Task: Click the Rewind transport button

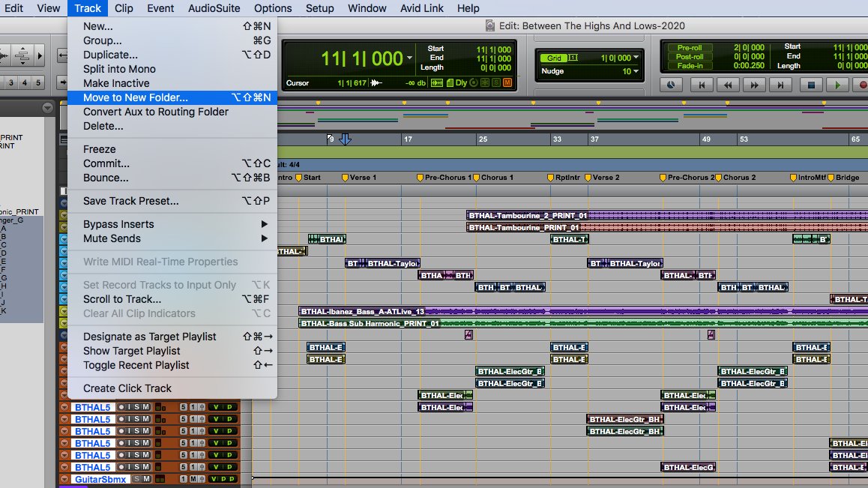Action: (x=728, y=85)
